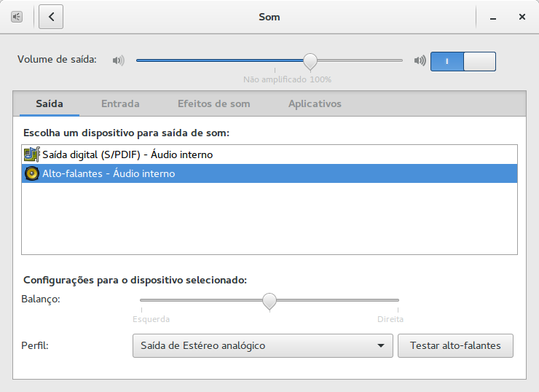Switch to the Aplicativos tab
Image resolution: width=539 pixels, height=392 pixels.
315,104
